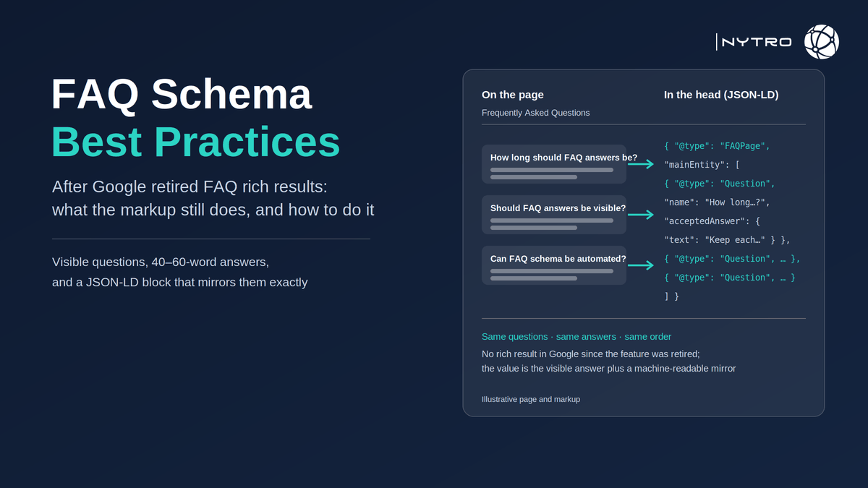Click the '"name": "How long…?"' code line
Screen dimensions: 868x488
[718, 202]
